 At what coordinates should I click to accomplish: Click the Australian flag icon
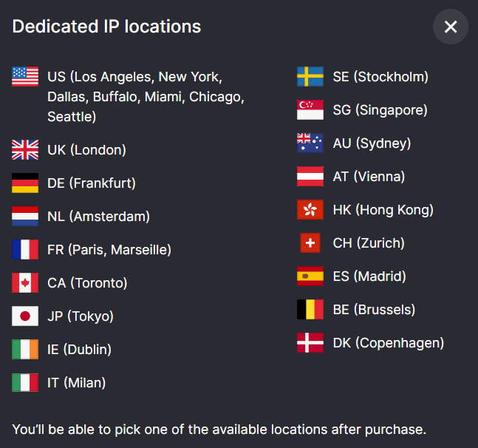pyautogui.click(x=310, y=143)
